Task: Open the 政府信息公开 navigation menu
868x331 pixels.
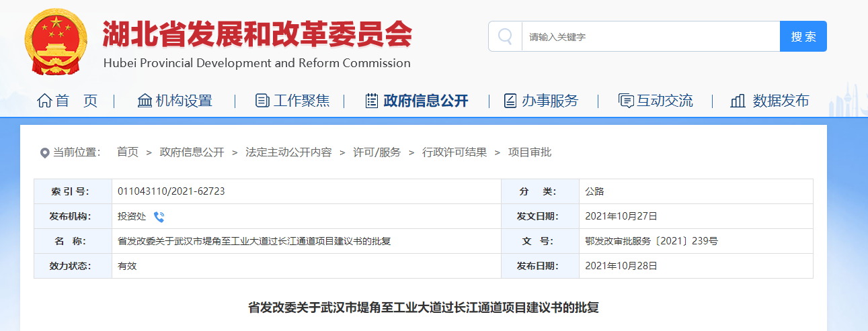Action: (426, 101)
